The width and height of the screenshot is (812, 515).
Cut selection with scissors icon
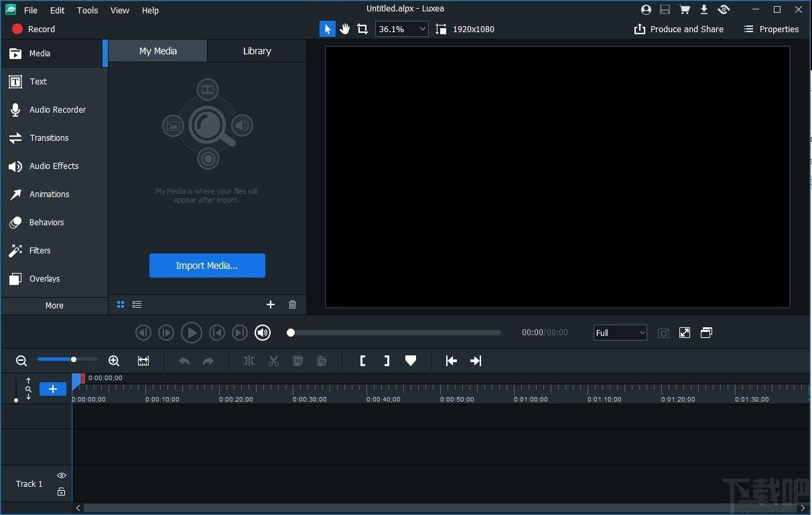[x=273, y=361]
